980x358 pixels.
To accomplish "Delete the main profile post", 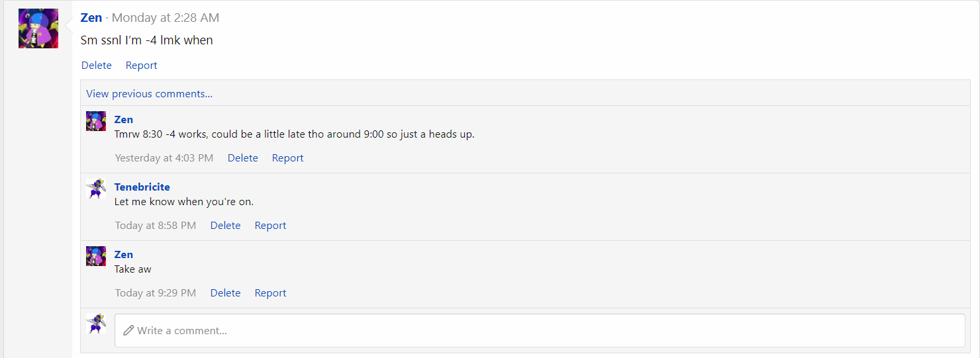I will pos(97,65).
